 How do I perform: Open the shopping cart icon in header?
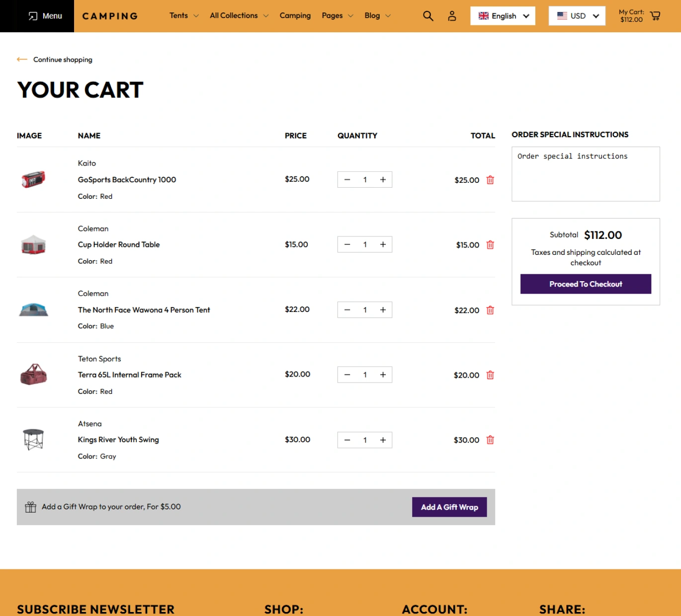click(655, 16)
